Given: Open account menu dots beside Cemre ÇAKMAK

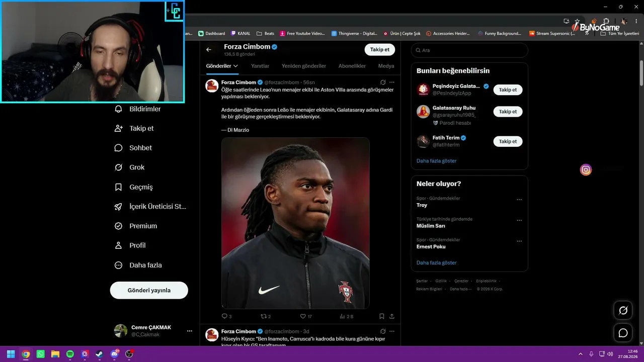Looking at the screenshot, I should [x=190, y=331].
